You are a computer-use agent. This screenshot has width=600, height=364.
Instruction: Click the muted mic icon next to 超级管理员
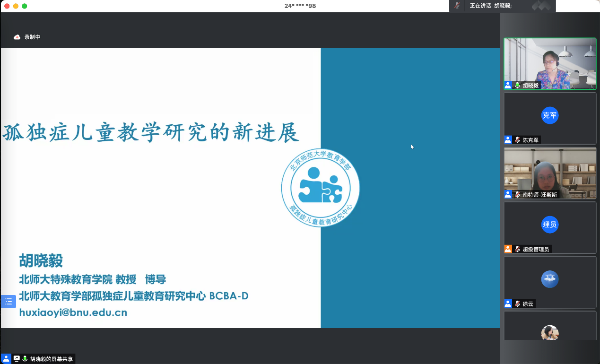tap(517, 249)
